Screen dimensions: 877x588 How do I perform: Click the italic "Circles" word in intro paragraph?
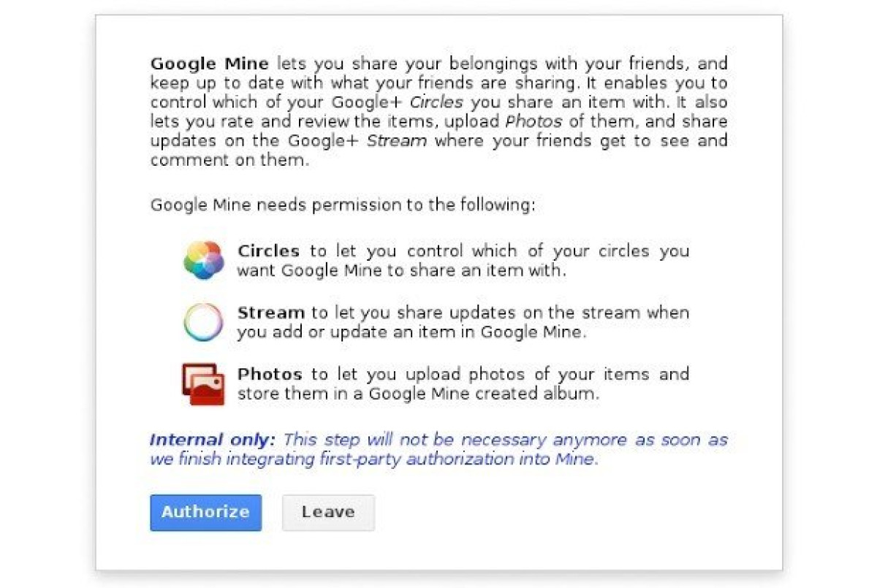coord(436,102)
